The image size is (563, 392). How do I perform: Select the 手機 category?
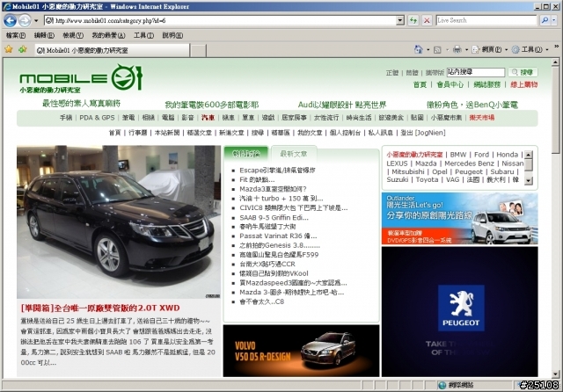point(66,118)
